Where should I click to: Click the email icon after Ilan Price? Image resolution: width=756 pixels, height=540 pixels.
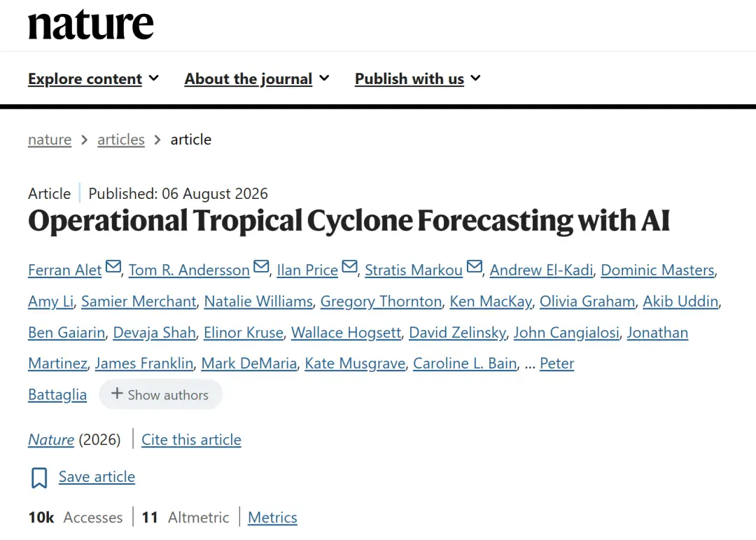coord(349,266)
